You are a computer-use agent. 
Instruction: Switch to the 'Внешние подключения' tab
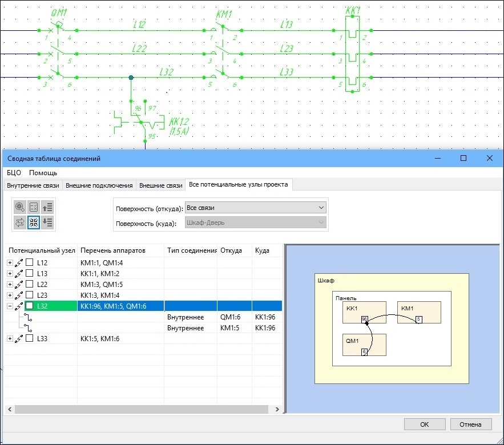(99, 185)
